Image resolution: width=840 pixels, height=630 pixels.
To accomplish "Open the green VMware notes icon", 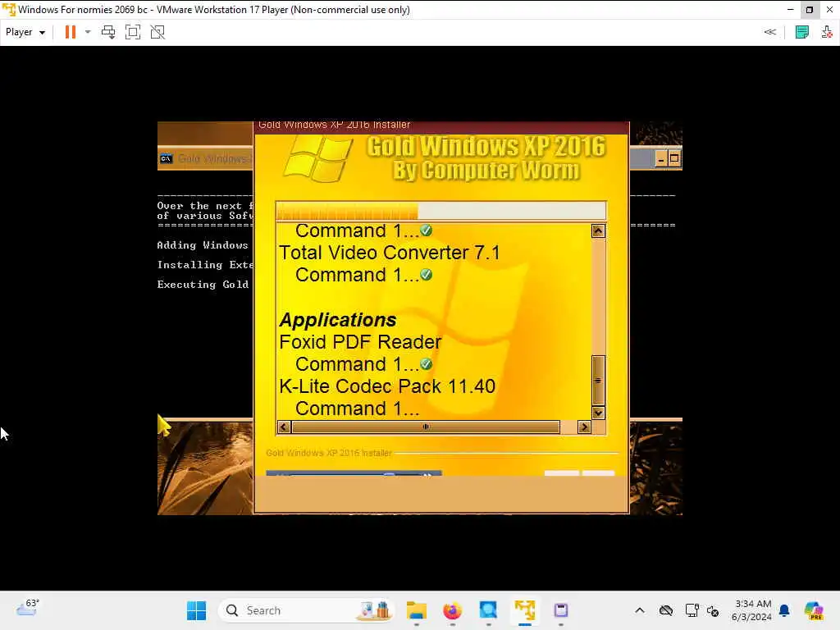I will [802, 32].
